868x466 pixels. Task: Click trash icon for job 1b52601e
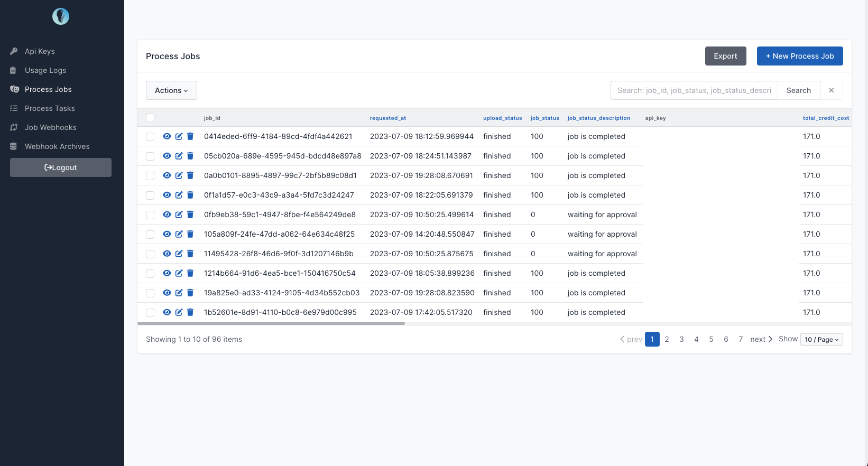190,312
